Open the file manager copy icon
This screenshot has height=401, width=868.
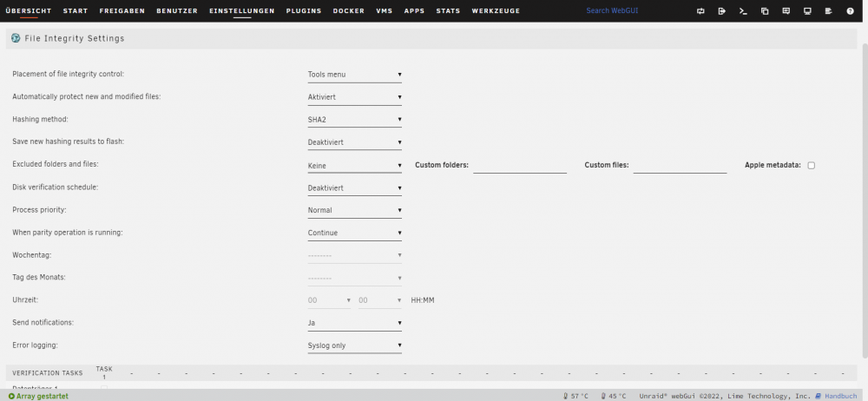pos(765,10)
